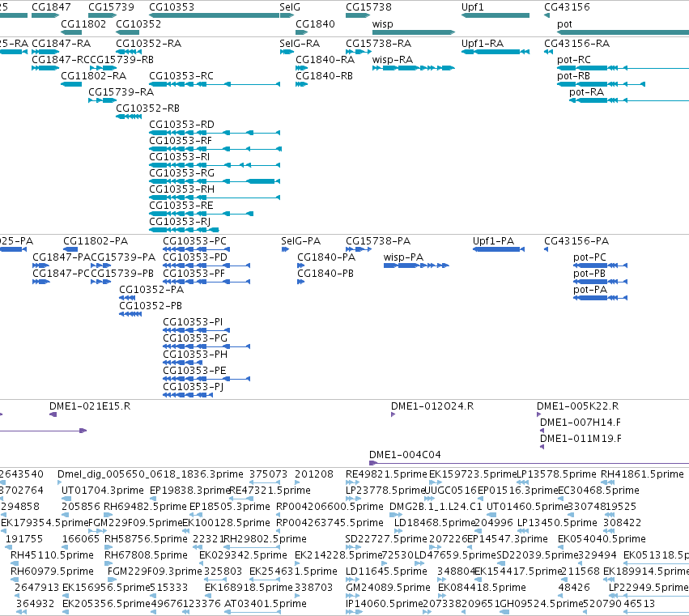Select clone DME1-007H14.F label
Image resolution: width=689 pixels, height=616 pixels.
(581, 423)
